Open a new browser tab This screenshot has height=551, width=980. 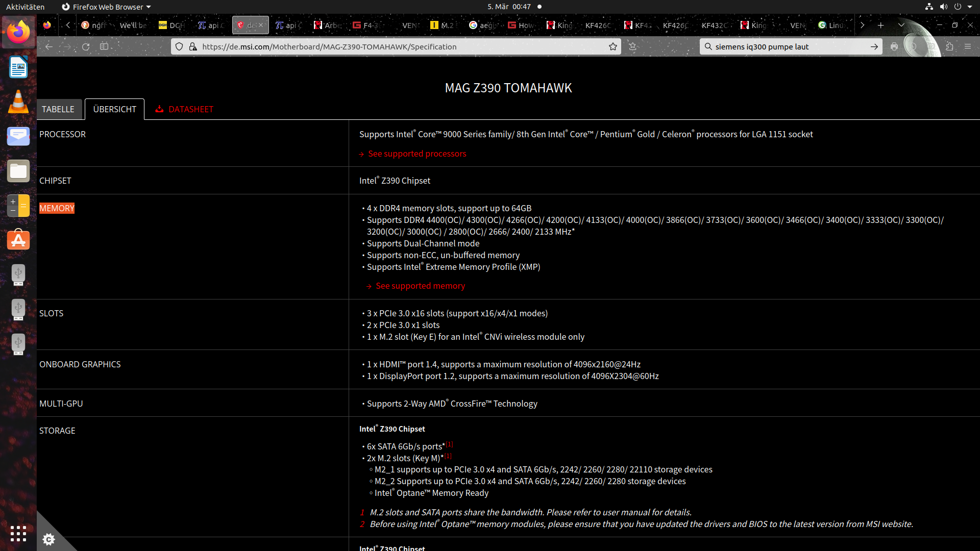coord(880,25)
